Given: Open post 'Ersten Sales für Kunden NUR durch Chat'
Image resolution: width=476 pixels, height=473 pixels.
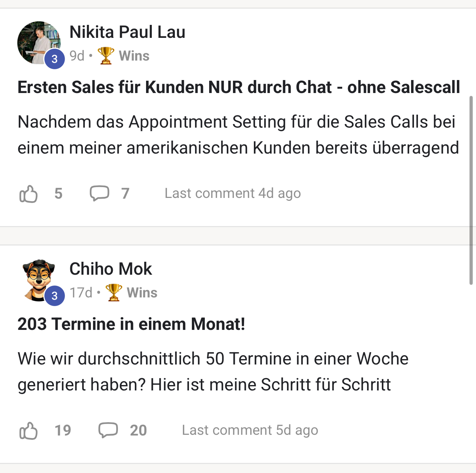Looking at the screenshot, I should tap(239, 87).
